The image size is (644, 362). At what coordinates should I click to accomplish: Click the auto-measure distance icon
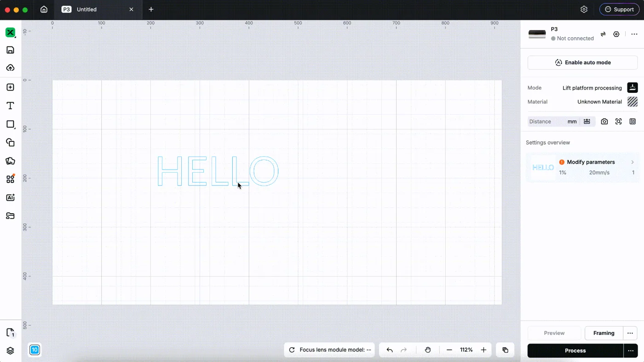tap(587, 121)
